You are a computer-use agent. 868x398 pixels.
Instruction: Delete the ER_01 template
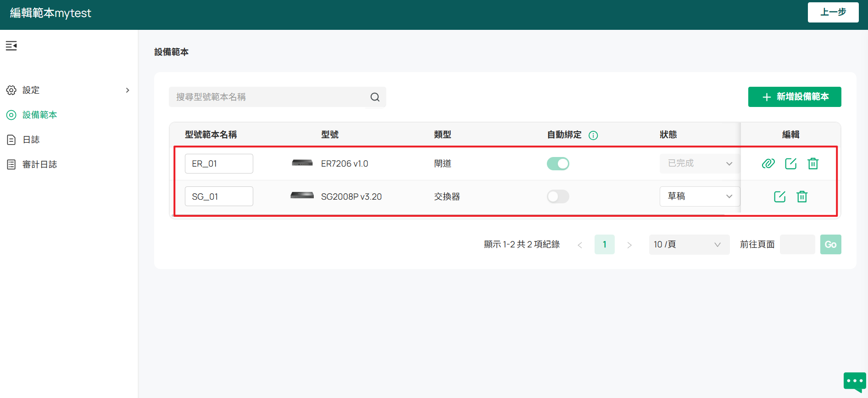[x=813, y=163]
